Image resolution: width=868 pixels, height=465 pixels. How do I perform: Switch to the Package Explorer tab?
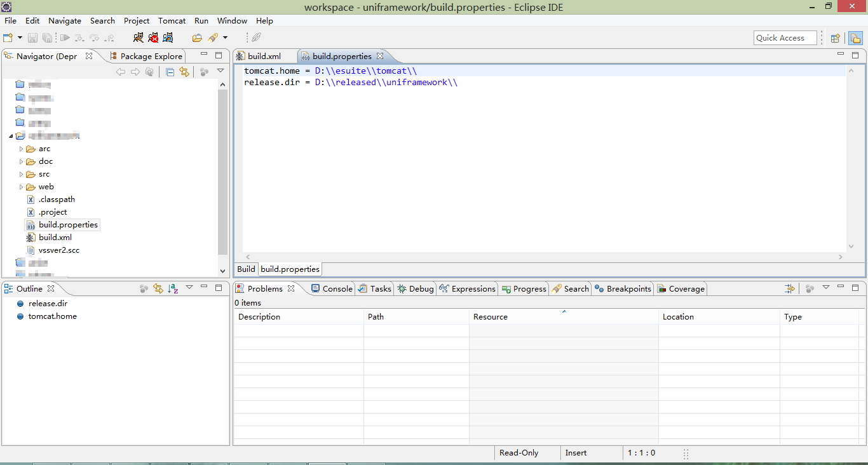click(x=146, y=56)
